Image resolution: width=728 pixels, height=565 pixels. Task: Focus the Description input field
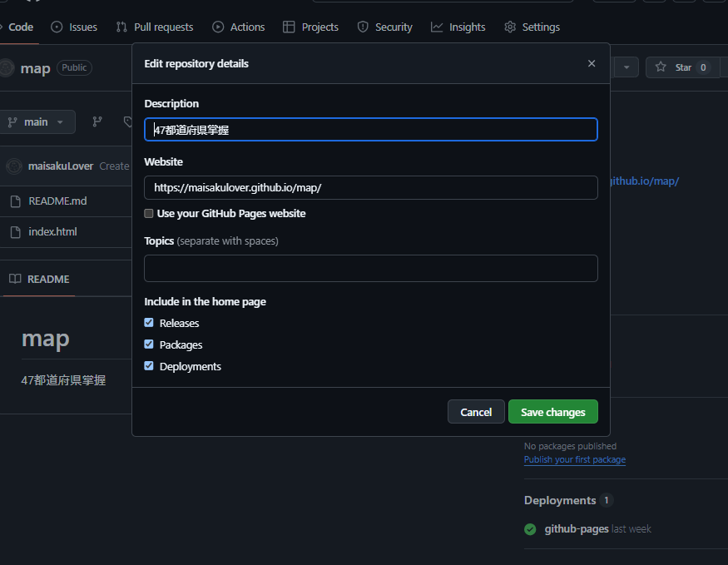[x=371, y=130]
